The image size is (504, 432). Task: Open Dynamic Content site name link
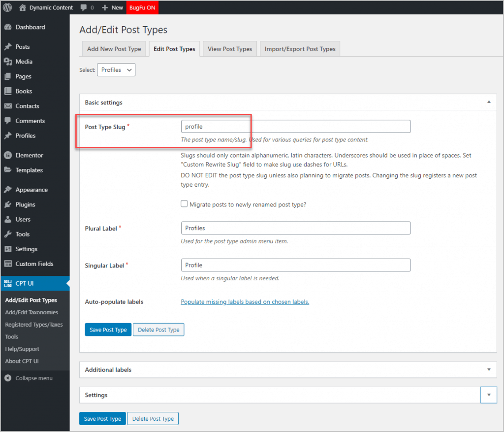pos(51,7)
